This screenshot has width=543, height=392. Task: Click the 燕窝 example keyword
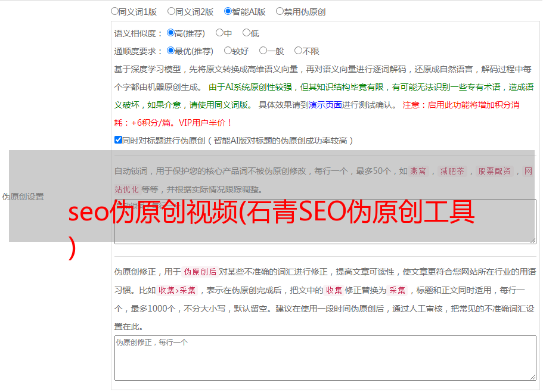(418, 171)
